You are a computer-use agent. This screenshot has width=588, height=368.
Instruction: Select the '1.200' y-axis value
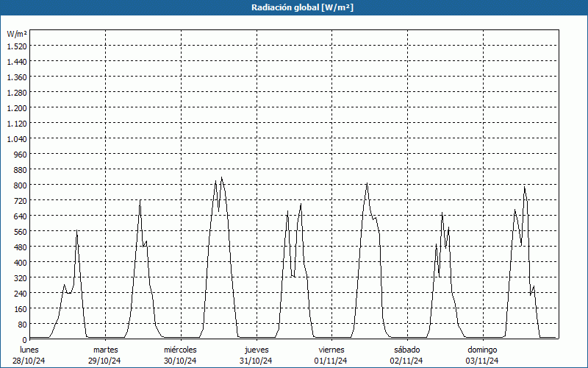17,107
